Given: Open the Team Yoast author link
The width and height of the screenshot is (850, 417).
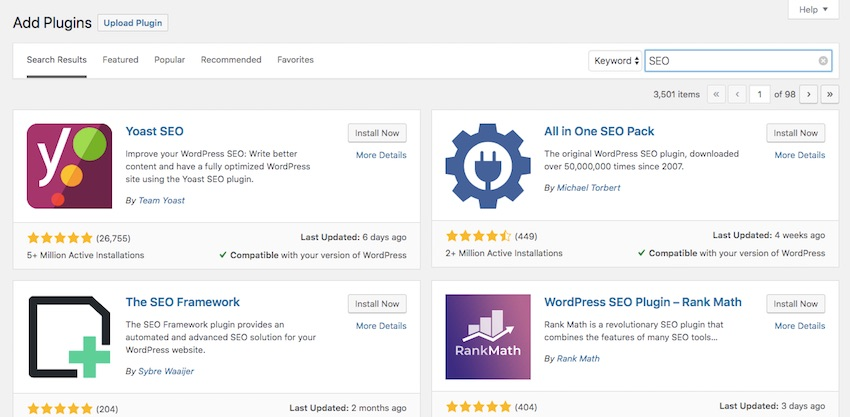Looking at the screenshot, I should [162, 200].
